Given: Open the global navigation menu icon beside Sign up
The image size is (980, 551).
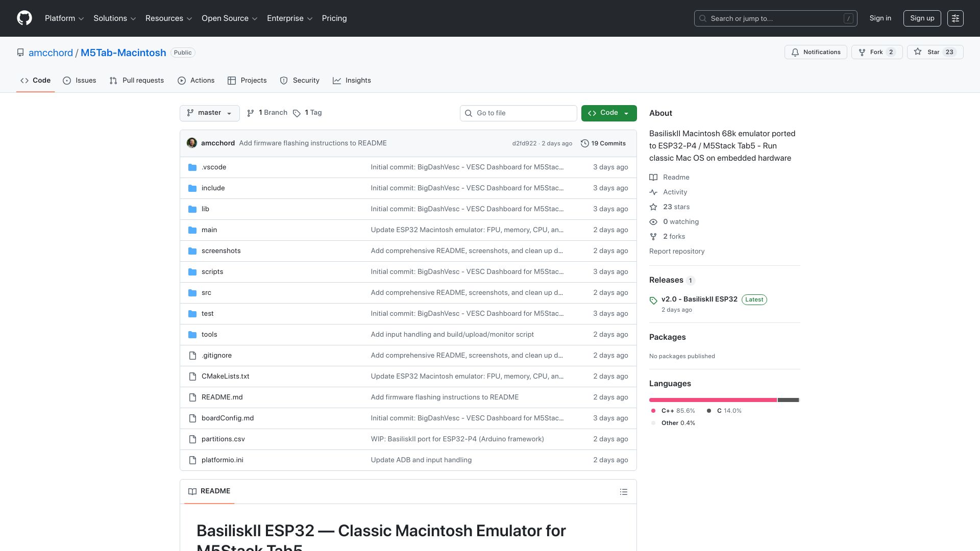Looking at the screenshot, I should tap(955, 18).
